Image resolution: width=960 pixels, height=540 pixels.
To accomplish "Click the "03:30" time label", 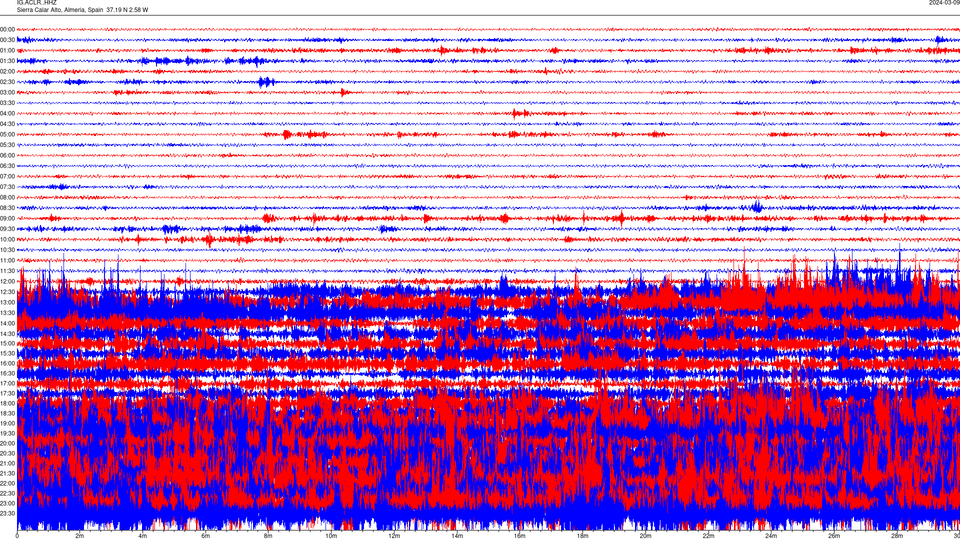I will coord(7,103).
